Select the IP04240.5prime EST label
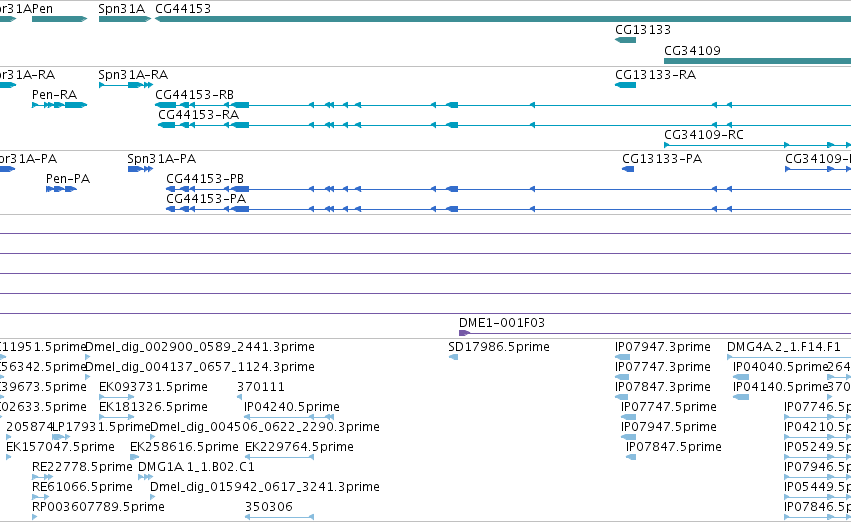Image resolution: width=851 pixels, height=522 pixels. [292, 407]
